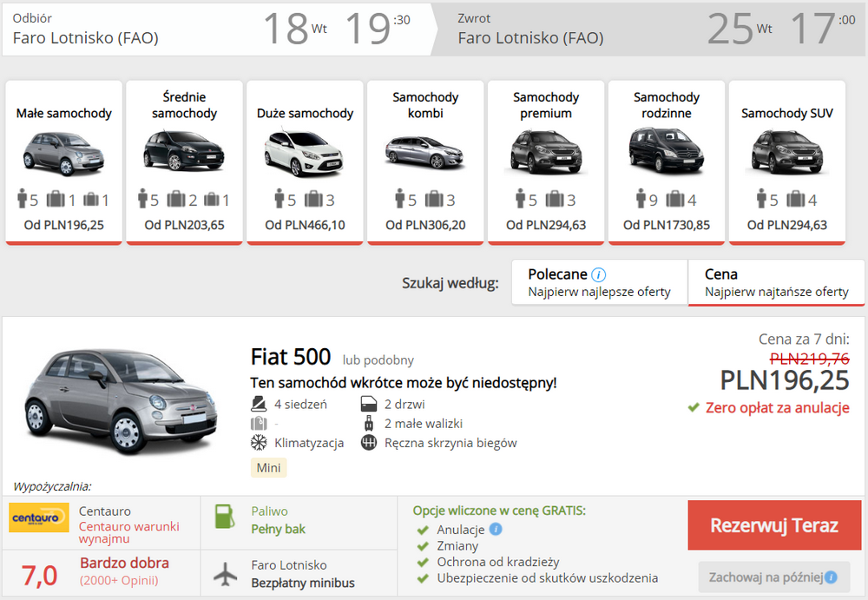Image resolution: width=868 pixels, height=600 pixels.
Task: Click the gear shifter icon for Ręczna skrzynia biegów
Action: (369, 442)
